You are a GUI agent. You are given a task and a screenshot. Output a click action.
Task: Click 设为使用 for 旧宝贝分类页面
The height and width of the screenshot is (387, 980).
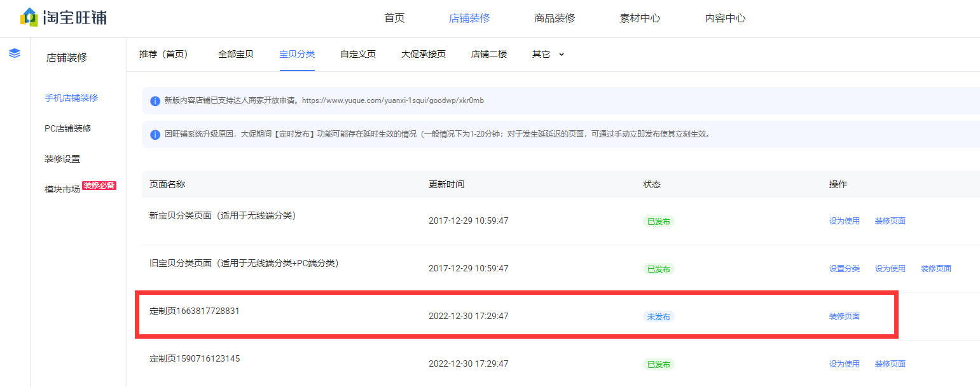pos(890,269)
